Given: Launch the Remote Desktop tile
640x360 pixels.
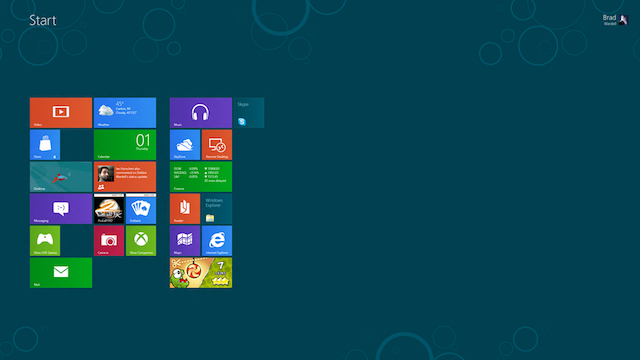Looking at the screenshot, I should 217,144.
